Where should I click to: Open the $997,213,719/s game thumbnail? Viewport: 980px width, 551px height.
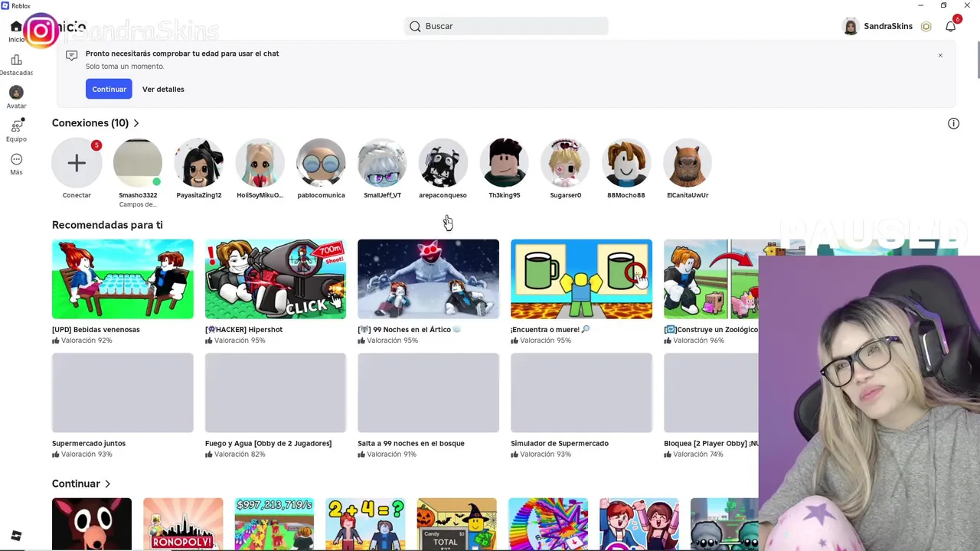coord(274,523)
